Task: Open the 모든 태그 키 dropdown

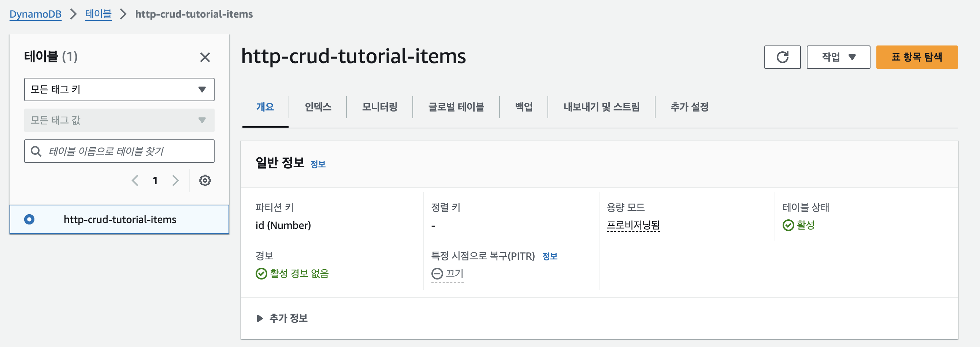Action: click(119, 90)
